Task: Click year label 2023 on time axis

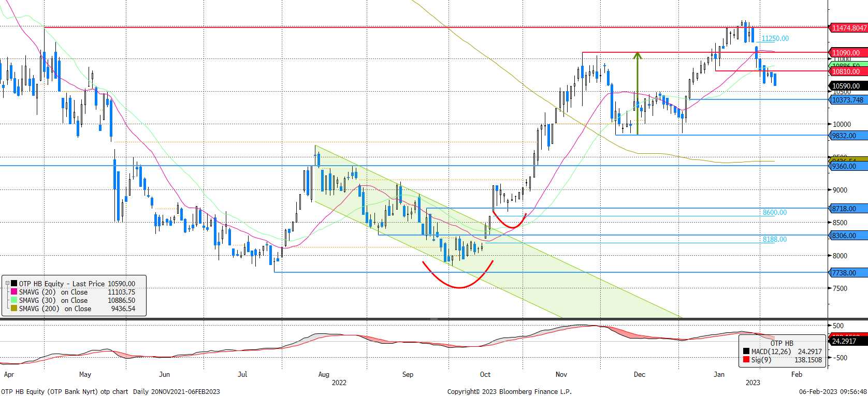Action: click(x=753, y=383)
